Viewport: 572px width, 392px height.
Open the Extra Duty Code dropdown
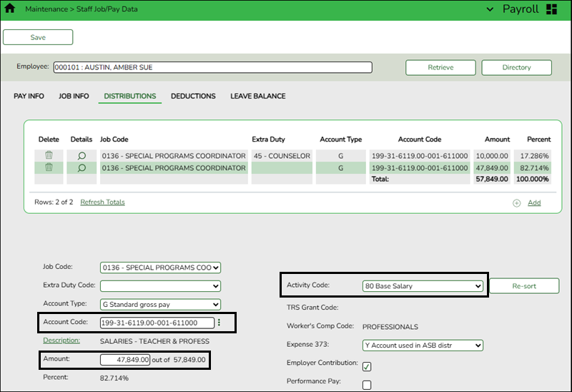pos(160,286)
